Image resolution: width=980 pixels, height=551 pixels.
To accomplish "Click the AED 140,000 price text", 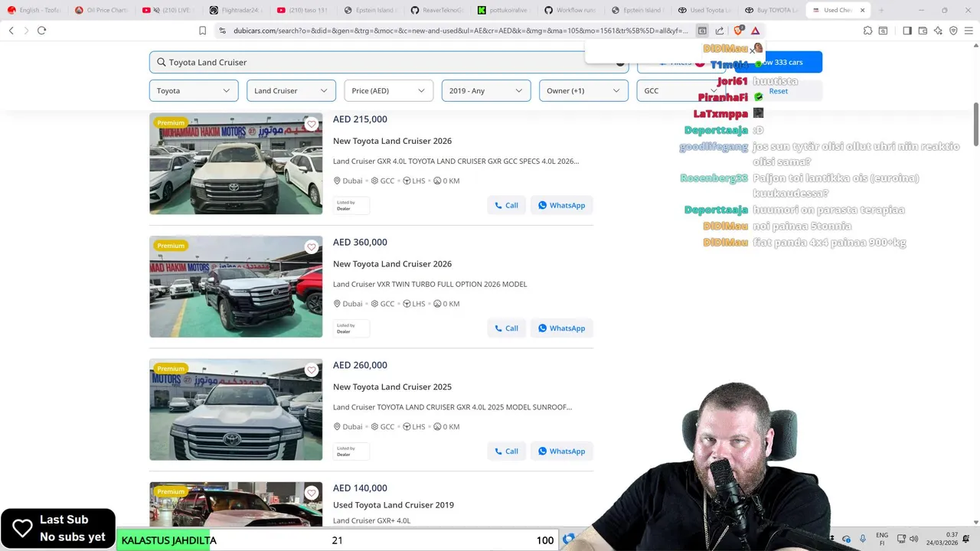I will tap(360, 487).
